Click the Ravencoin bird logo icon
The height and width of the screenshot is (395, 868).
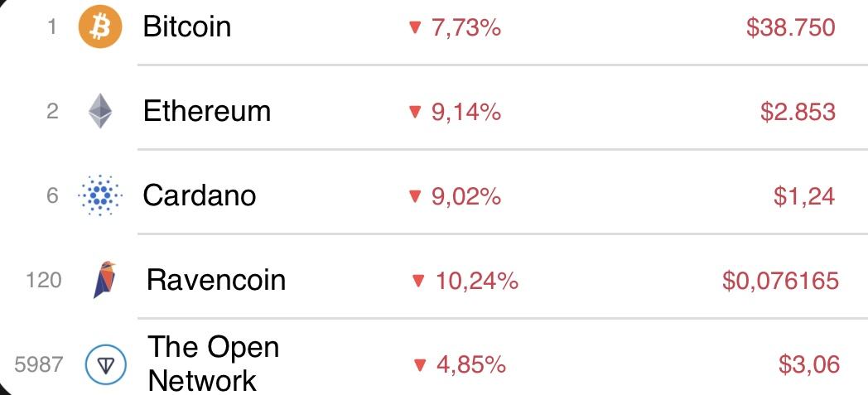(x=103, y=280)
